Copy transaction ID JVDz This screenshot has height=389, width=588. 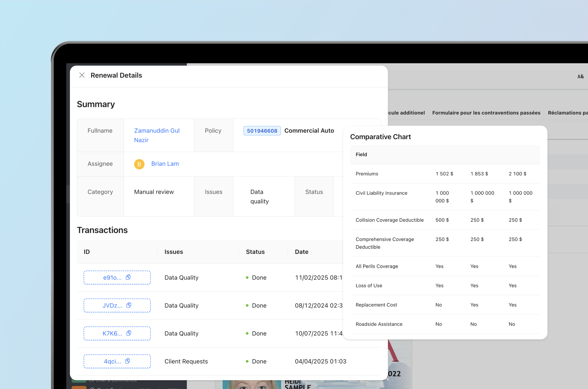pos(129,305)
